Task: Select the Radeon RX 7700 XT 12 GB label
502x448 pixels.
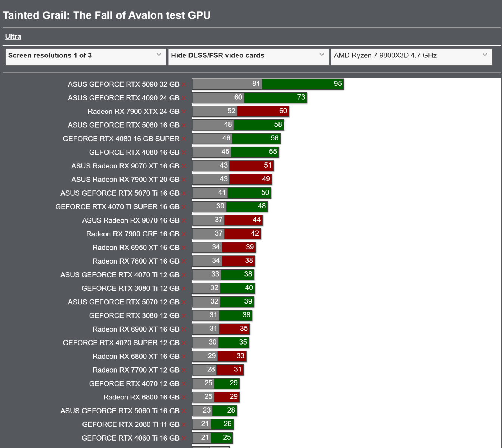Action: click(136, 370)
